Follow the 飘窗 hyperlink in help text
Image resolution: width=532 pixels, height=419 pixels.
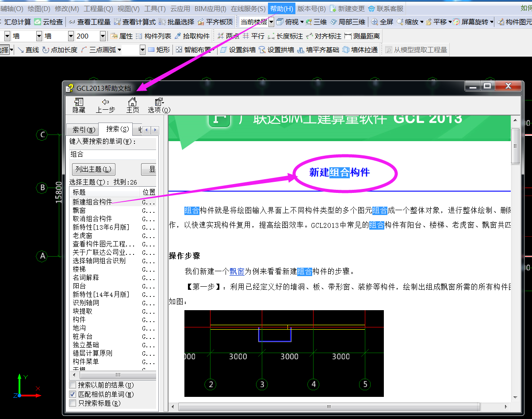click(x=237, y=271)
